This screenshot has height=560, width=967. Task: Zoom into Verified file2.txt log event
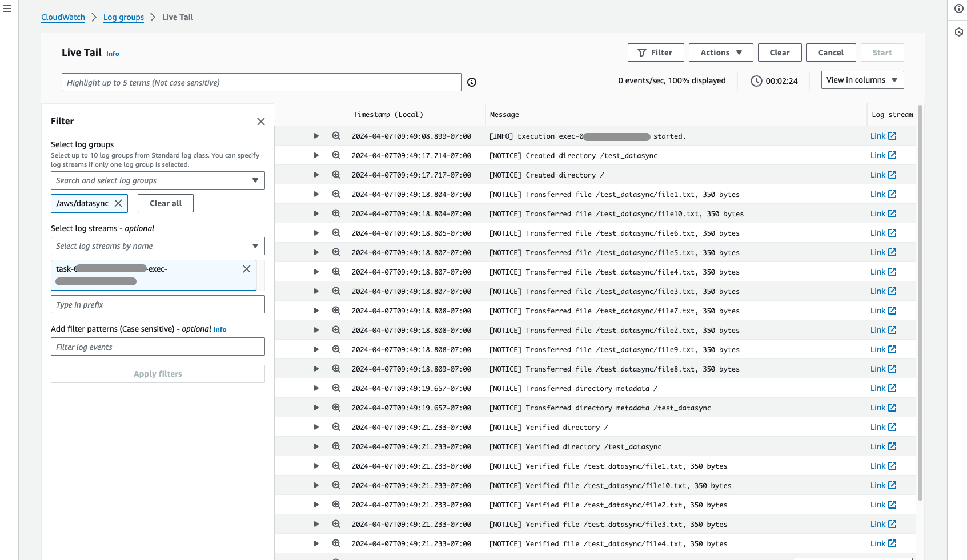336,505
